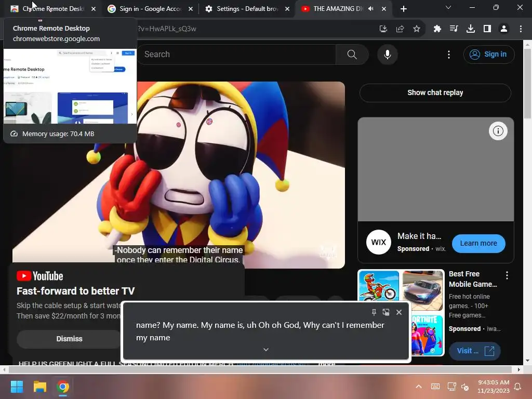The image size is (532, 399).
Task: Open Chrome downloads icon
Action: click(x=471, y=29)
